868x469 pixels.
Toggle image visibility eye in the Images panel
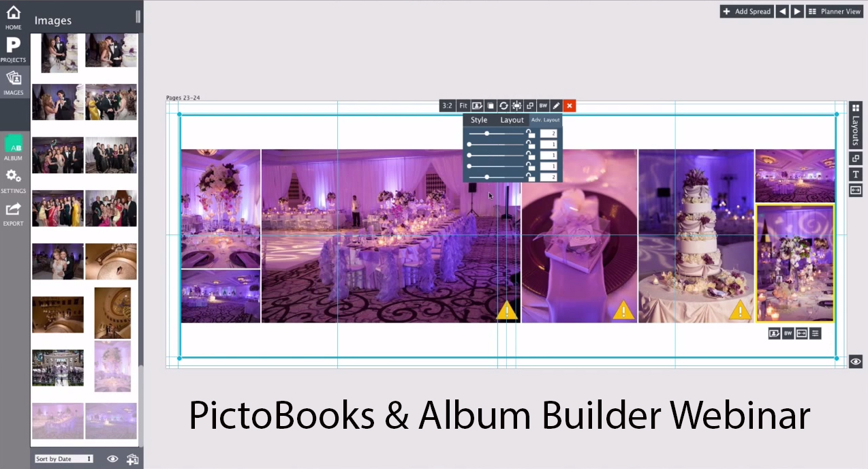point(112,459)
